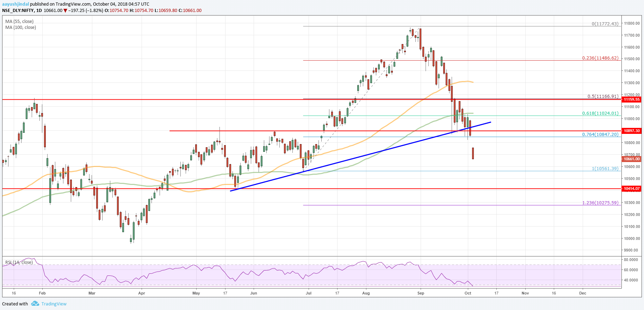Click the Nov label on time axis

pos(525,293)
